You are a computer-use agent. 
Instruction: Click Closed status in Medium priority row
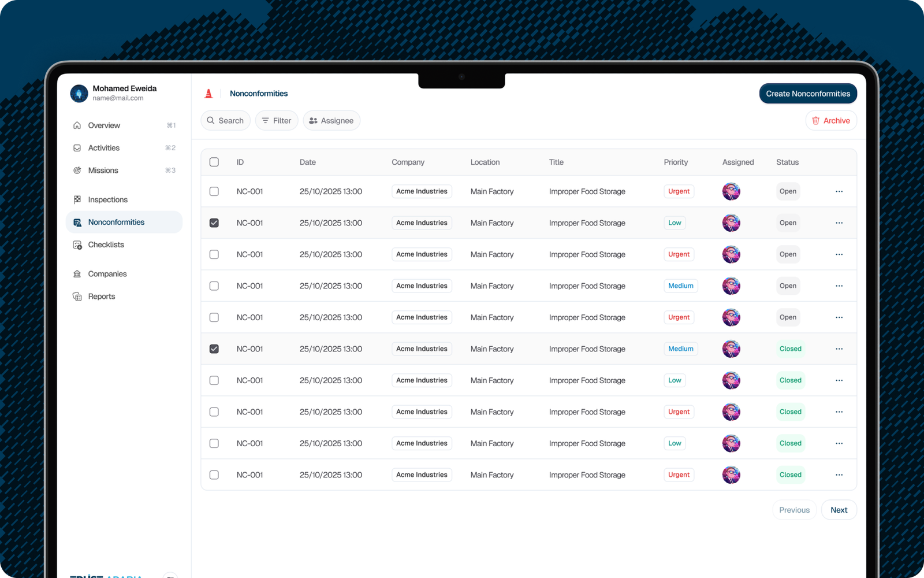pos(791,349)
